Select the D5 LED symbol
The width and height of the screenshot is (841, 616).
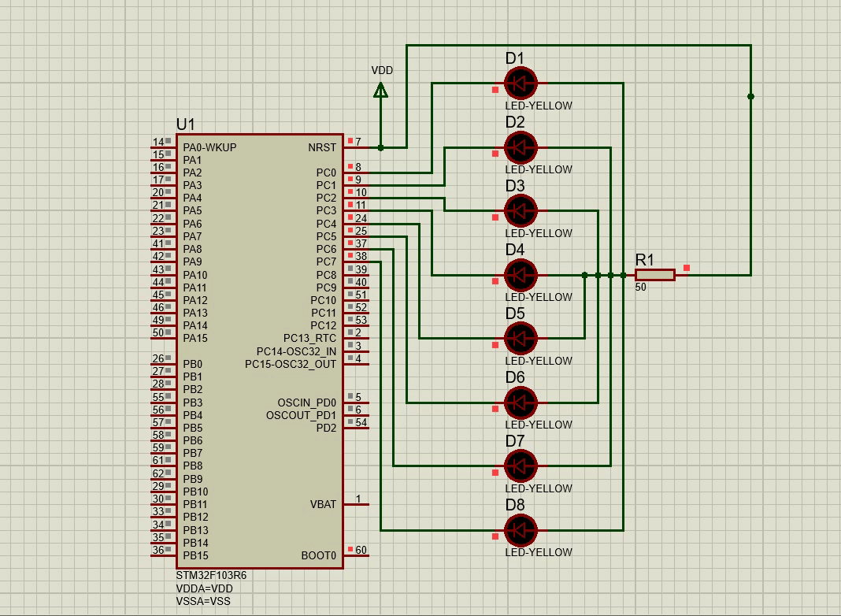(x=521, y=339)
